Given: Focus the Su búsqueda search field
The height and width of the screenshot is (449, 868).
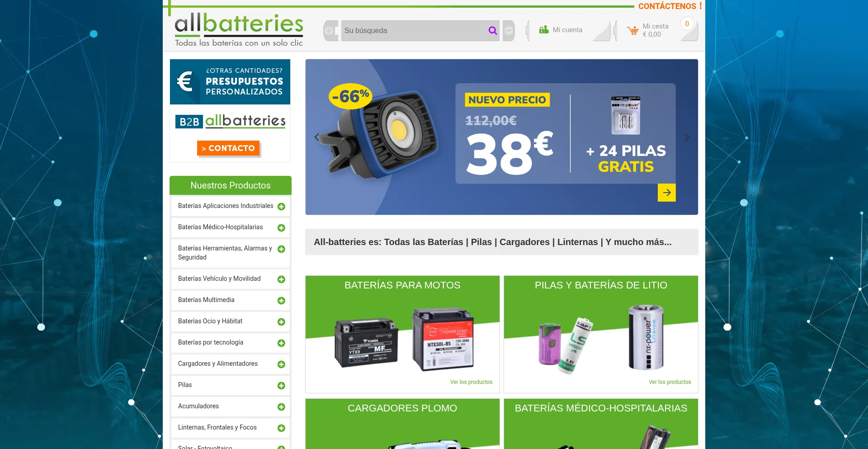Looking at the screenshot, I should tap(414, 30).
